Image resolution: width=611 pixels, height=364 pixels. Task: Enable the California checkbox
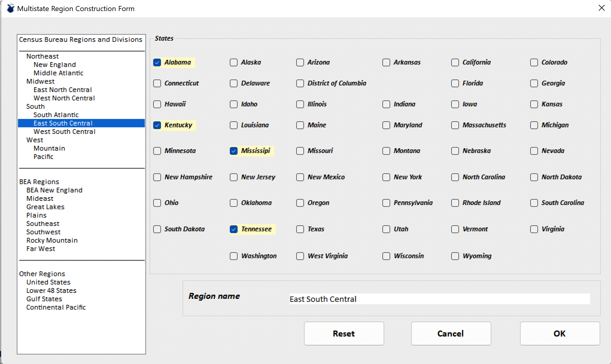[455, 62]
